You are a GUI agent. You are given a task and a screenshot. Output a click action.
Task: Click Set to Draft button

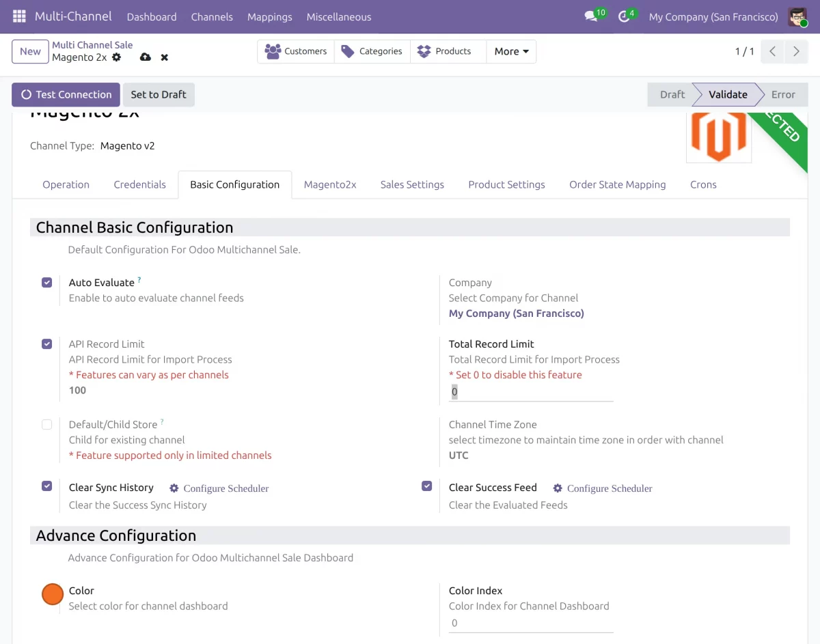click(159, 94)
